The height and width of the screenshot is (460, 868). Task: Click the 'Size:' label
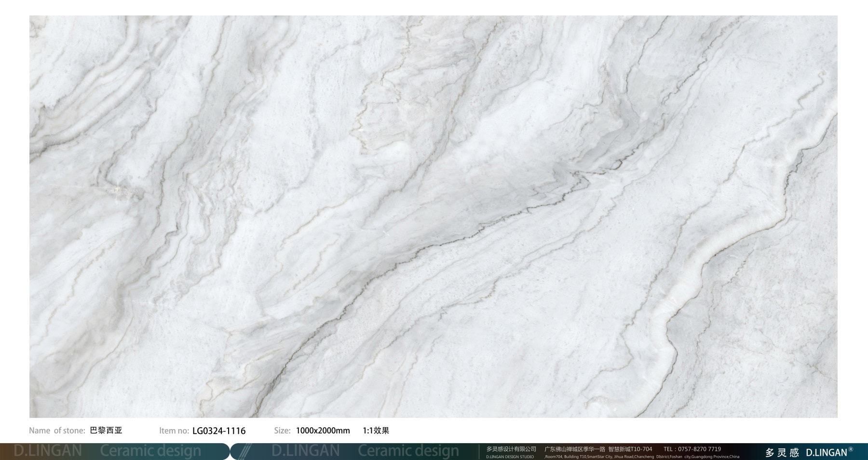tap(282, 431)
